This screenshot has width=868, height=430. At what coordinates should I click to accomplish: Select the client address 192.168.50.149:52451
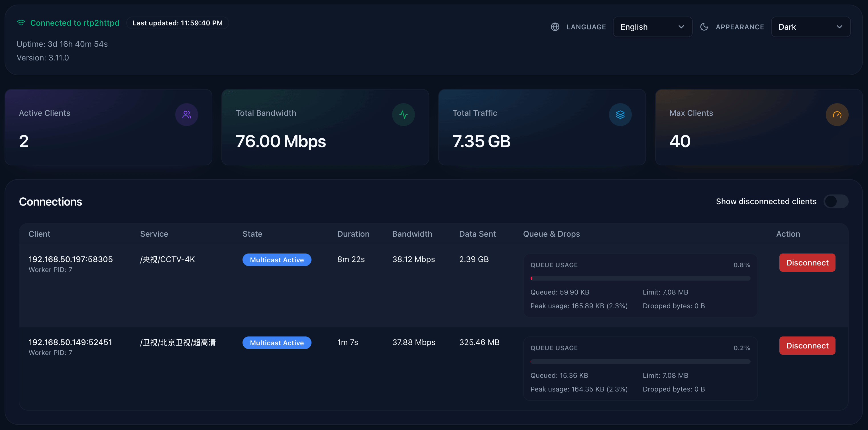pyautogui.click(x=70, y=342)
